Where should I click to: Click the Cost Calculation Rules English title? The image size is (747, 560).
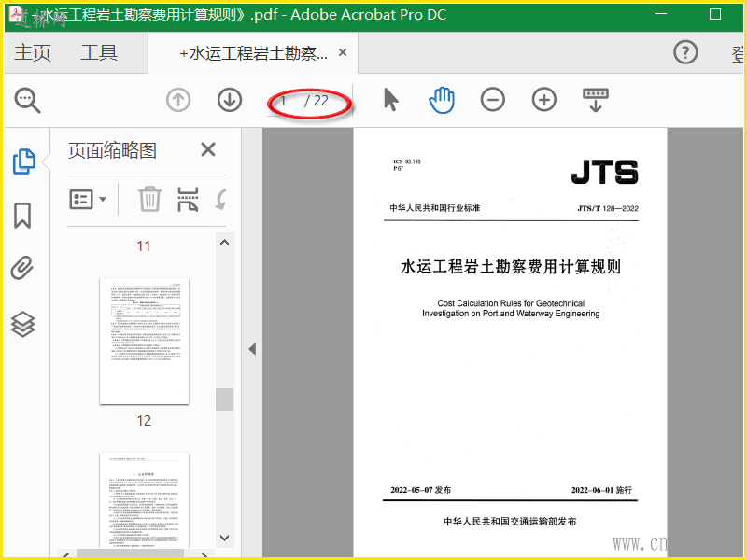511,308
